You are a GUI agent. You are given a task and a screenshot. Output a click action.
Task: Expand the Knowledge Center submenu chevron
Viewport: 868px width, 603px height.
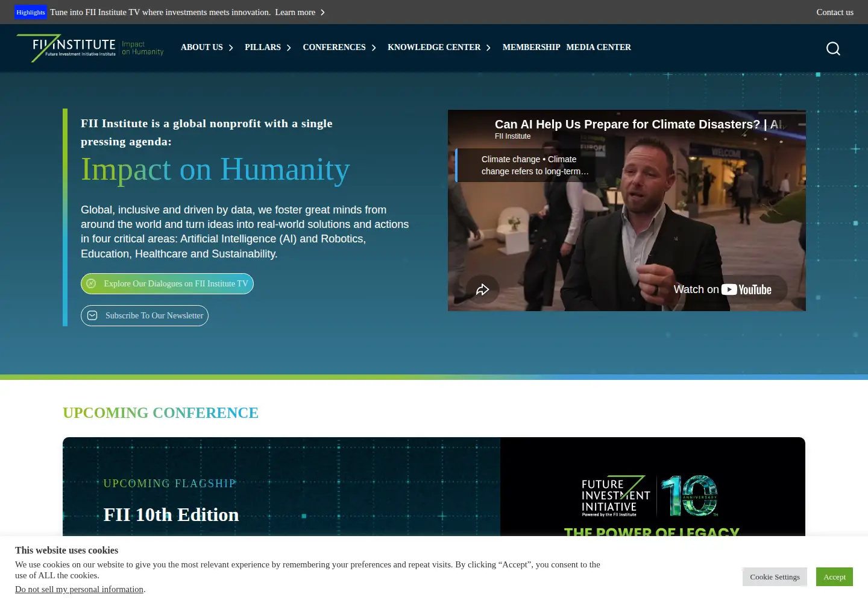488,48
